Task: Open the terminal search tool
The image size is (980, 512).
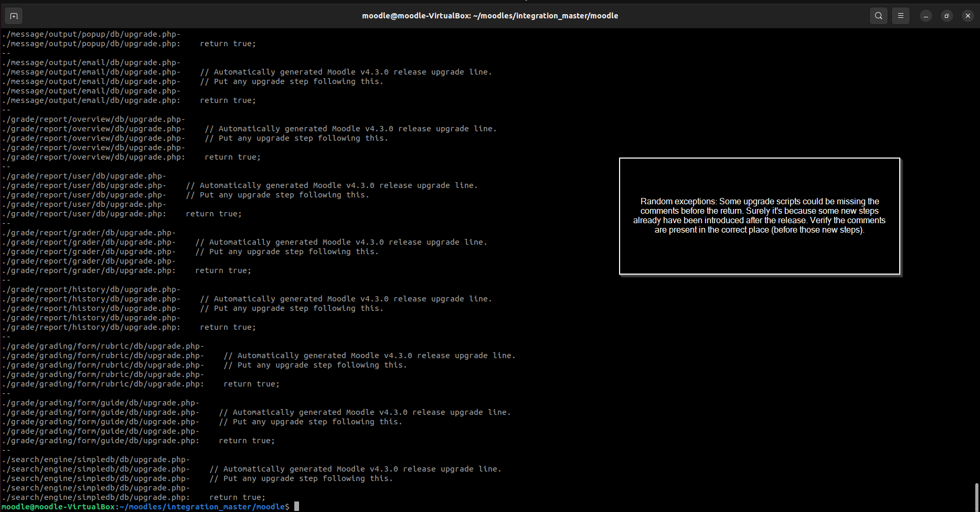Action: (x=879, y=16)
